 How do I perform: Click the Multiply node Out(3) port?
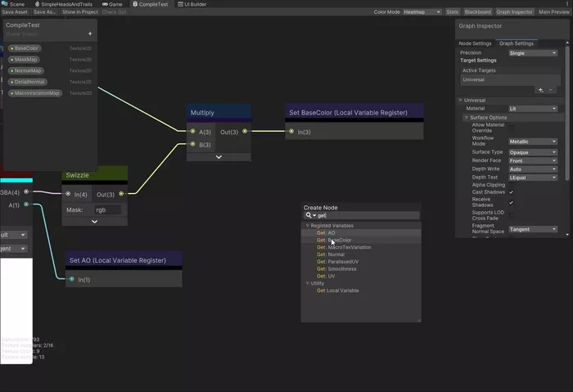245,131
